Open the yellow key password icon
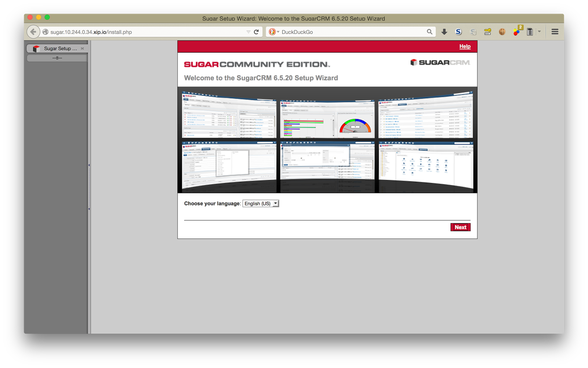 tap(488, 32)
